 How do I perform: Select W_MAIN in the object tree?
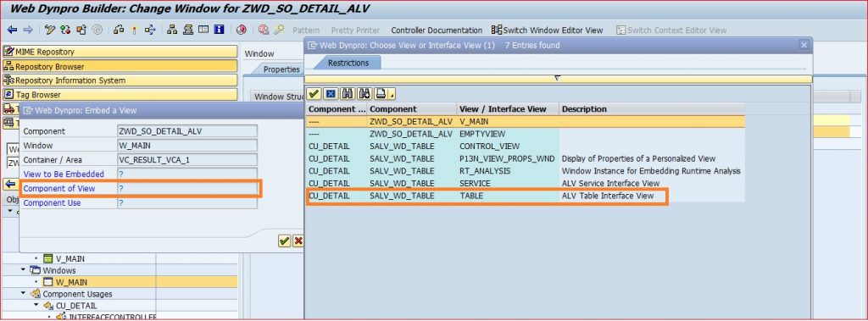coord(71,282)
